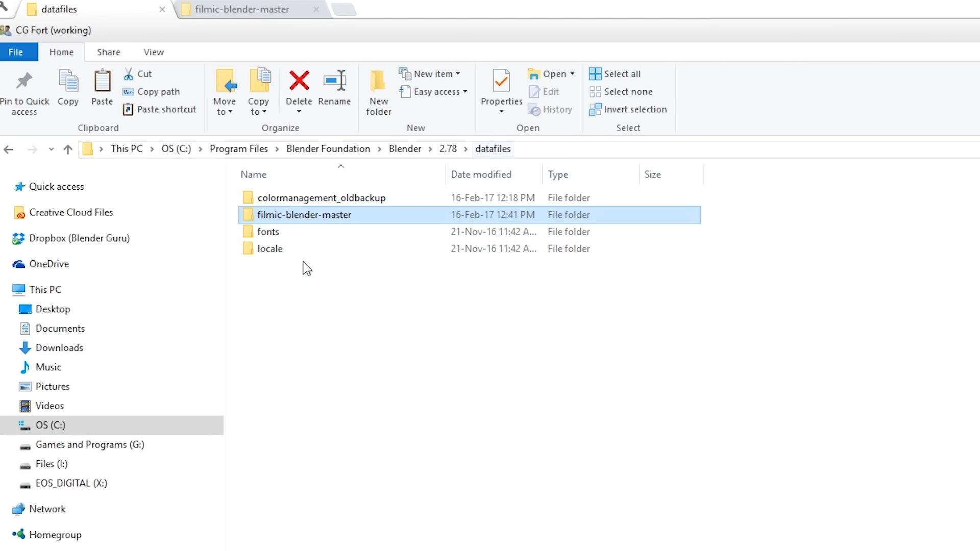Switch to the View ribbon tab
The height and width of the screenshot is (551, 980).
154,52
